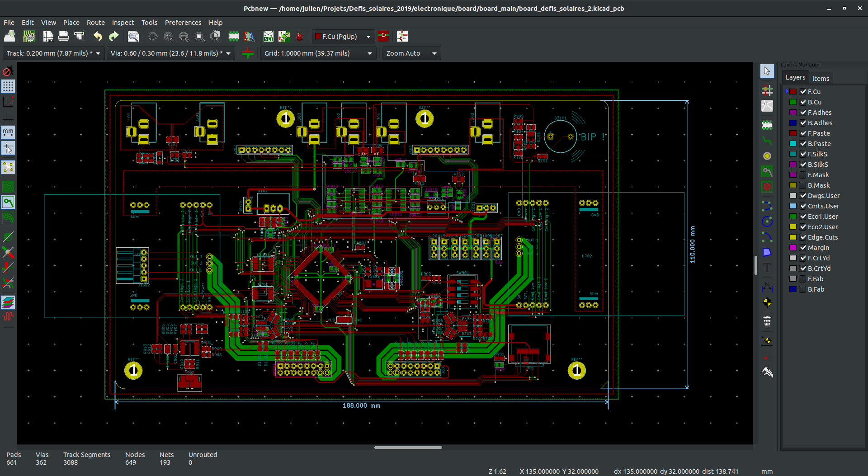Click the Zoom to Fit icon
The width and height of the screenshot is (868, 476).
199,36
